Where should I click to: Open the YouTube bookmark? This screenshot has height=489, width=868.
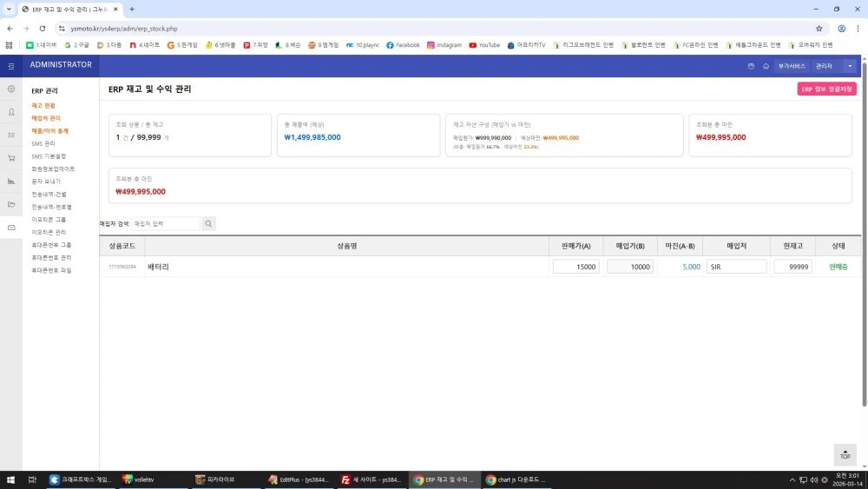point(484,45)
